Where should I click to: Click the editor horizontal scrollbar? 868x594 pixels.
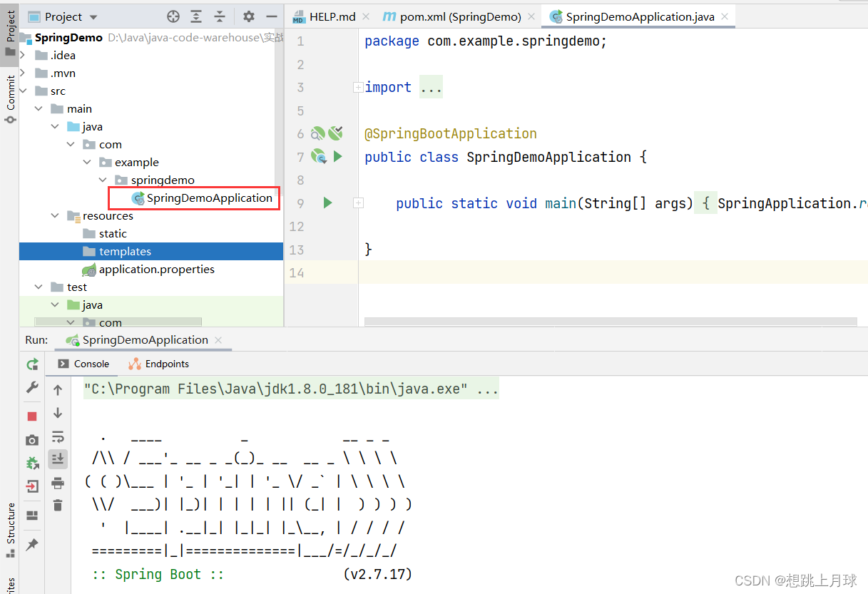[x=611, y=322]
